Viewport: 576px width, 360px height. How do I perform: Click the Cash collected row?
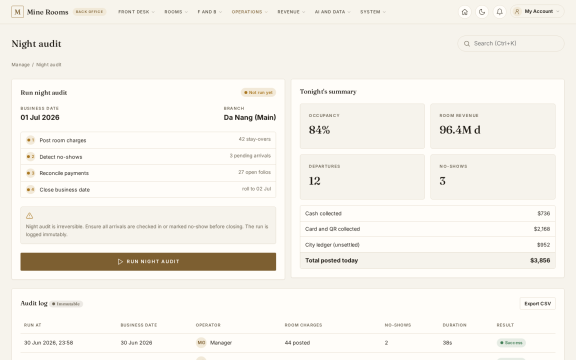pyautogui.click(x=428, y=213)
